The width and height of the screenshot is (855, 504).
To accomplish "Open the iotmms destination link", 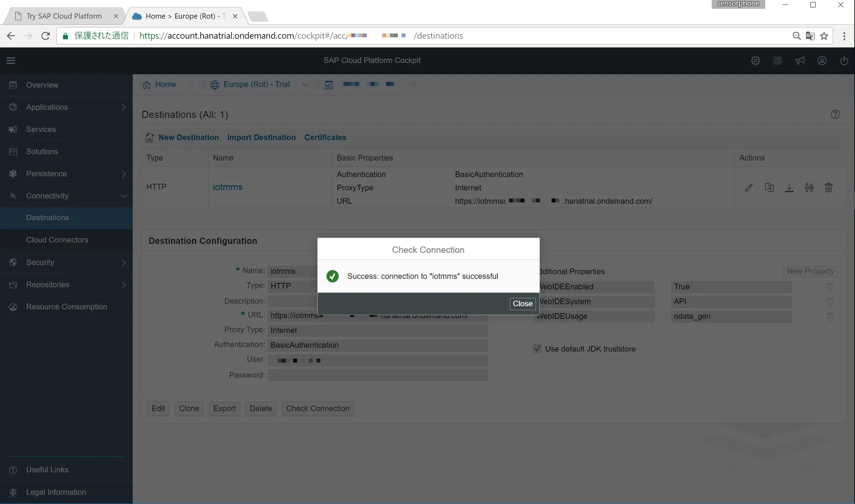I will pyautogui.click(x=227, y=187).
